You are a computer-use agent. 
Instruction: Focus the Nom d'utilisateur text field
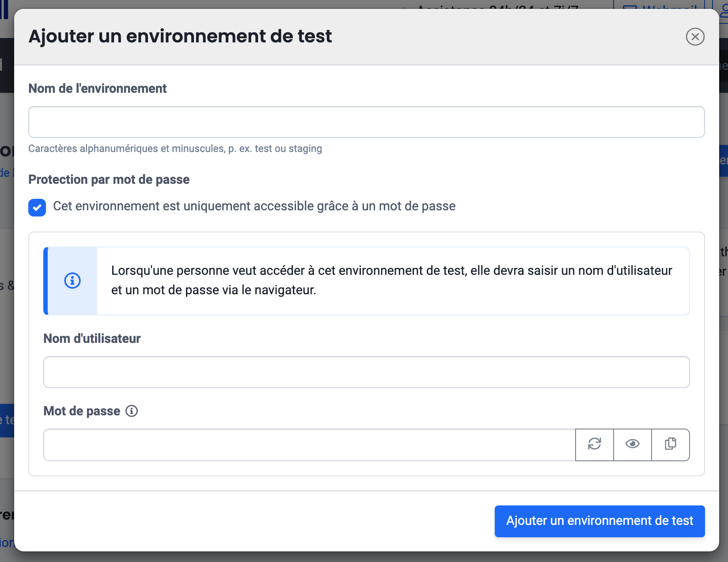point(366,372)
